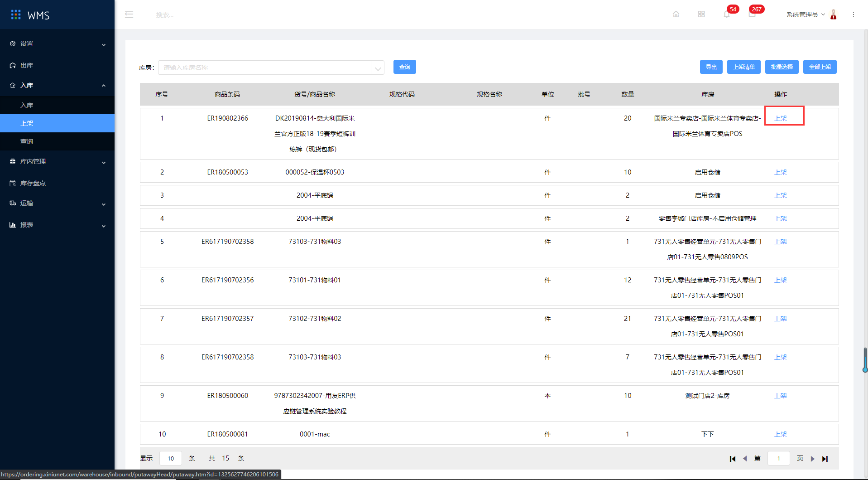The image size is (868, 480).
Task: Click the 运输 truck icon in sidebar
Action: pos(13,203)
